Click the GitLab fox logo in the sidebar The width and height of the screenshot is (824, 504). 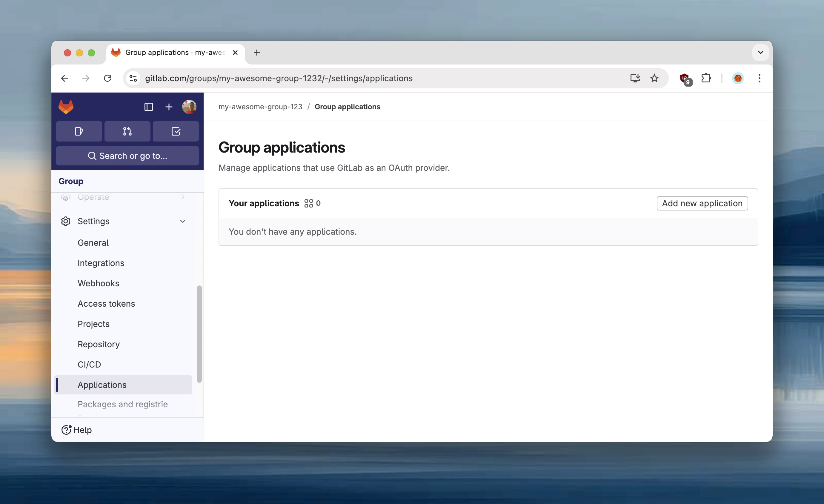pos(66,107)
